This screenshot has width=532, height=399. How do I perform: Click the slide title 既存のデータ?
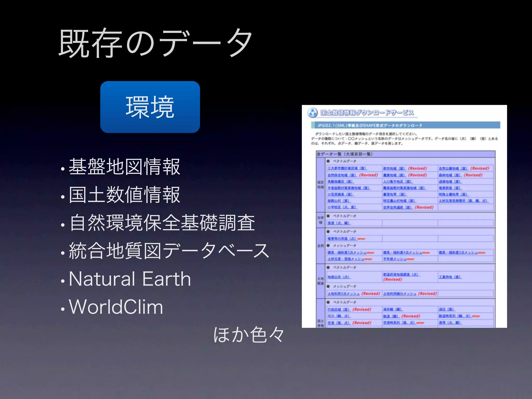155,43
